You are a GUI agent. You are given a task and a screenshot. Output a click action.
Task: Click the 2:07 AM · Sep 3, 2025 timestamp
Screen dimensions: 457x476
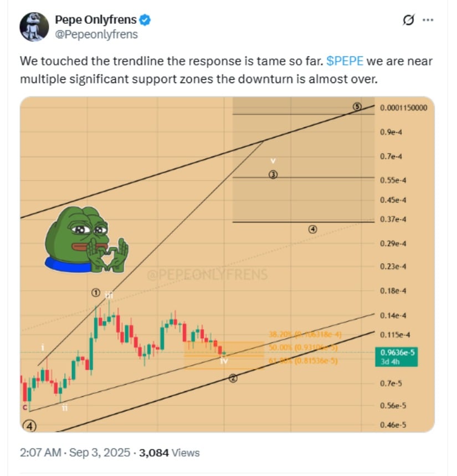pos(75,453)
